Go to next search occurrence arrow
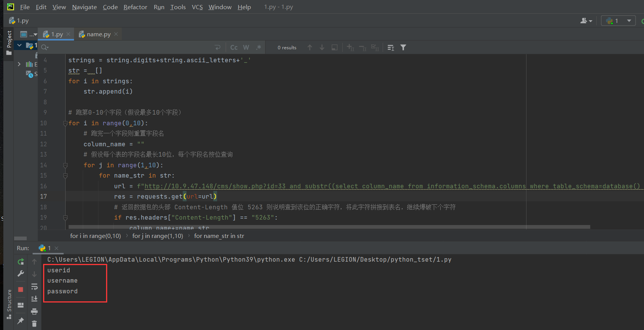The image size is (644, 330). tap(322, 47)
